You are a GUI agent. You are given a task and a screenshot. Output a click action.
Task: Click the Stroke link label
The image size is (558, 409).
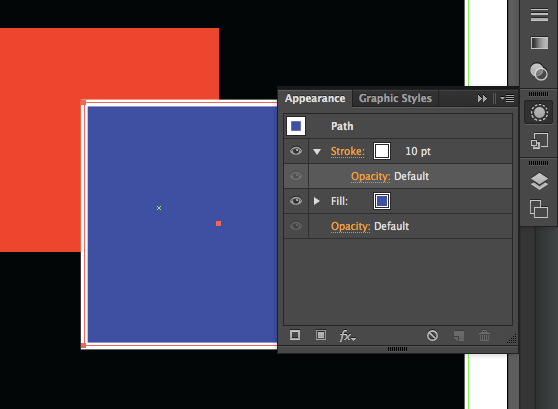click(347, 152)
